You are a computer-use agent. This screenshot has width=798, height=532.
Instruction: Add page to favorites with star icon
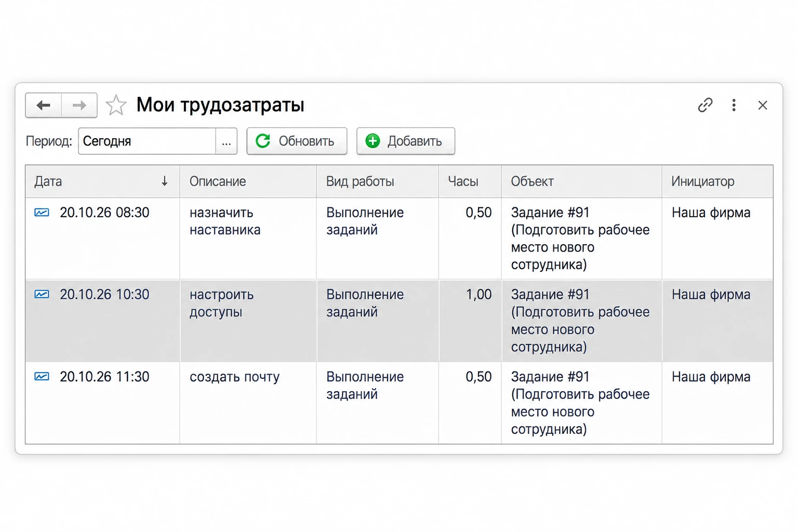(116, 105)
